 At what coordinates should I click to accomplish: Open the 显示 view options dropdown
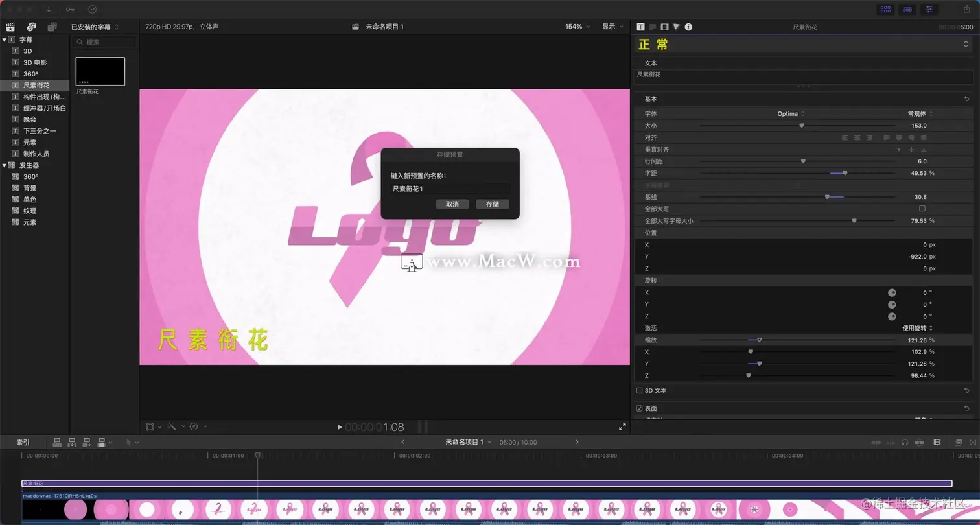pos(612,27)
